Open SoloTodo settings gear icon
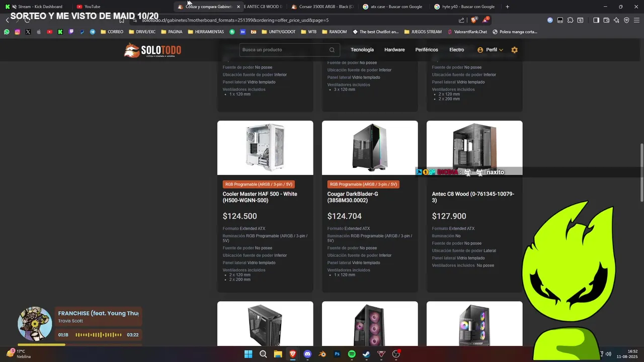 coord(514,50)
